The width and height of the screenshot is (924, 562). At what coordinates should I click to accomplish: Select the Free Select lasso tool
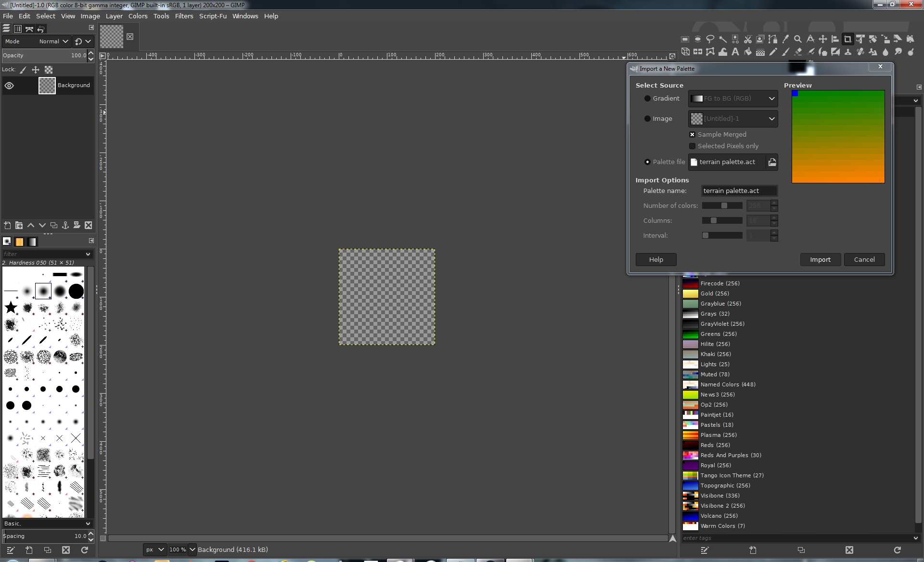710,39
